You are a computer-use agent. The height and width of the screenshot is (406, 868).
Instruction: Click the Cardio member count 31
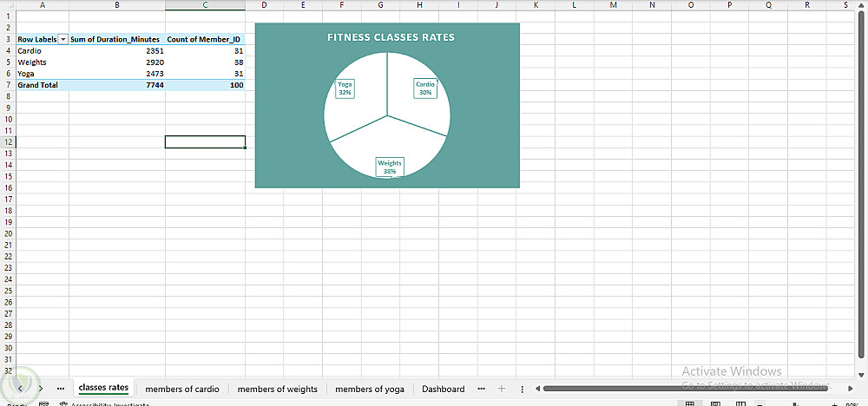coord(205,51)
